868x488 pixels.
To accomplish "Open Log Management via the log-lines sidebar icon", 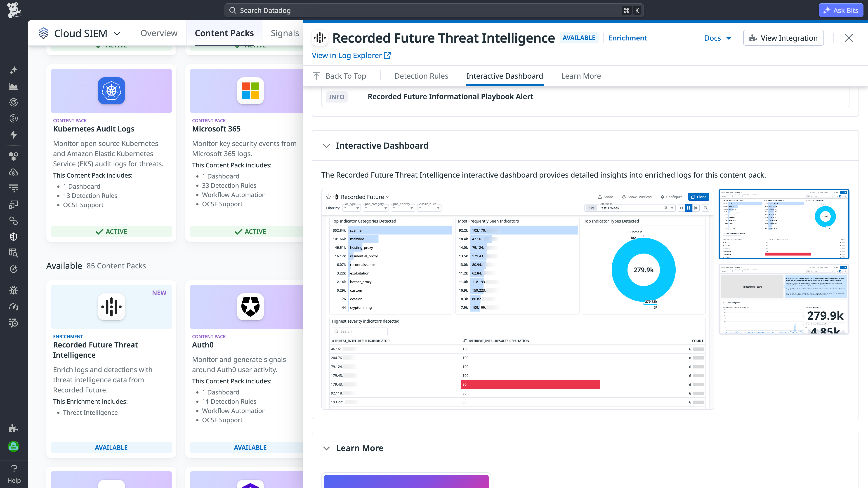I will coord(14,188).
